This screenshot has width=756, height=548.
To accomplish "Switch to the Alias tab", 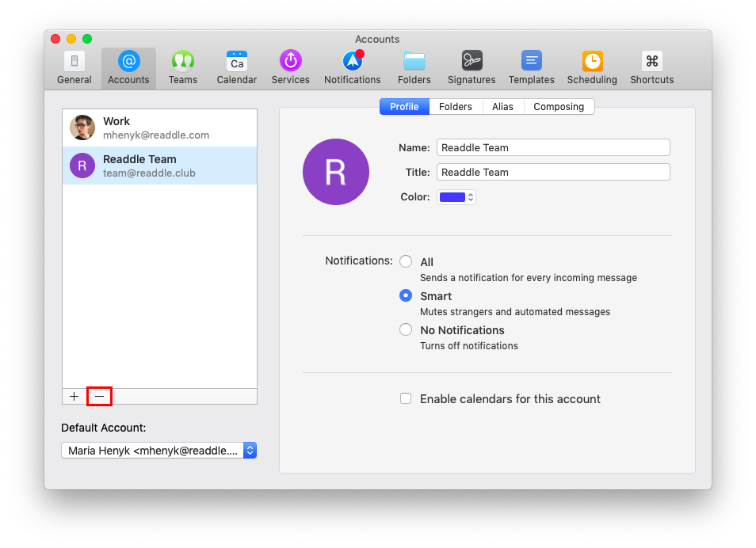I will (503, 107).
